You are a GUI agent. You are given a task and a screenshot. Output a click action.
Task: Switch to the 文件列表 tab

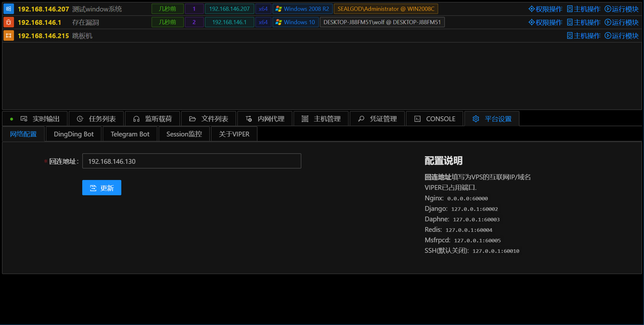[209, 119]
